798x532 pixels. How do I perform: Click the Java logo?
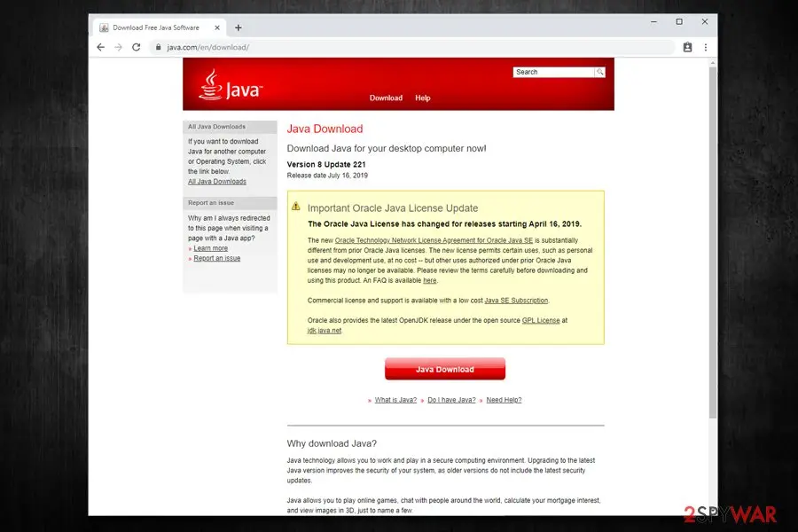pos(231,85)
